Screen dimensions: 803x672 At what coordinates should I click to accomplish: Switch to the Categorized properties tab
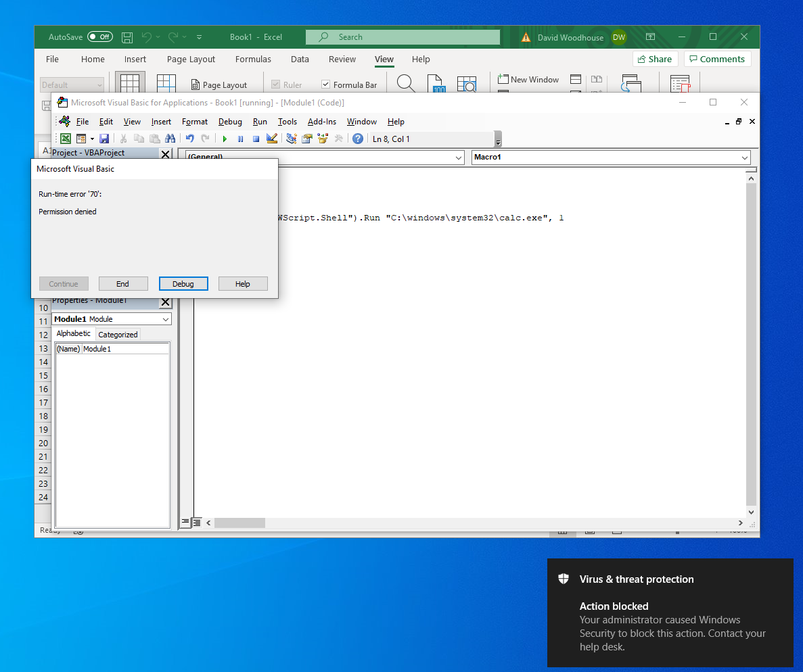coord(118,335)
